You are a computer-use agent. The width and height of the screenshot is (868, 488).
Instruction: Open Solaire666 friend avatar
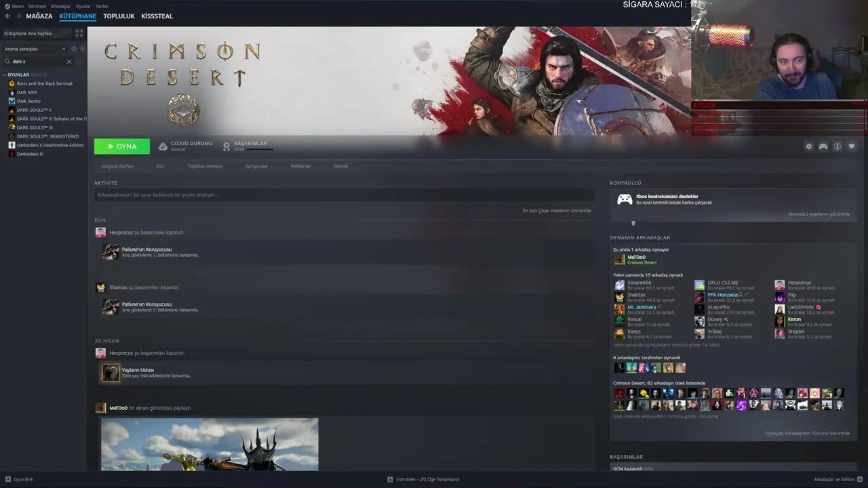click(x=619, y=285)
